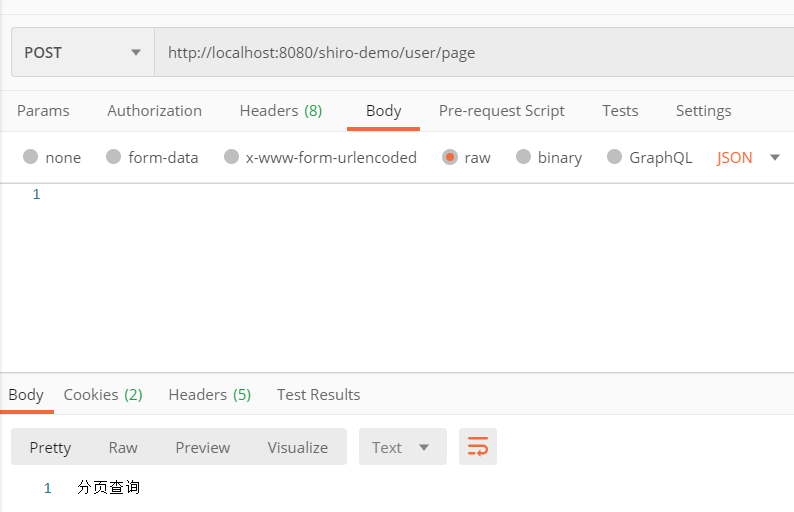Switch to the Tests tab
This screenshot has height=512, width=794.
[x=620, y=110]
